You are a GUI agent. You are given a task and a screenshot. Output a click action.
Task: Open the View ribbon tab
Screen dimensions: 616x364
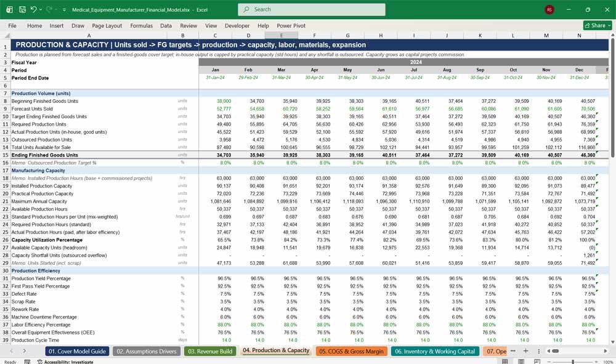(211, 25)
